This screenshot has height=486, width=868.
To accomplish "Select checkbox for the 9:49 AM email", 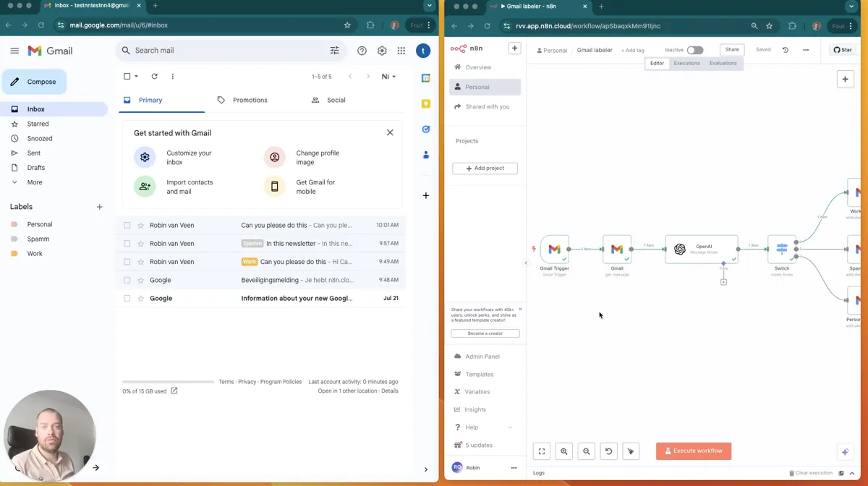I will [x=127, y=262].
